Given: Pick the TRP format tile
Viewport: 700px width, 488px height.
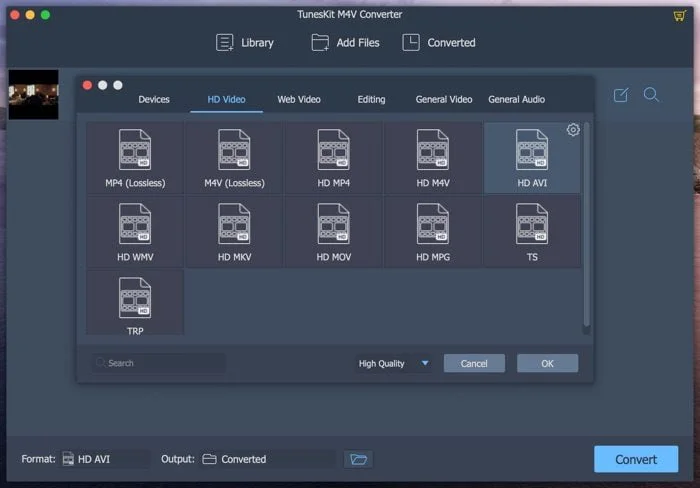Looking at the screenshot, I should click(x=135, y=302).
